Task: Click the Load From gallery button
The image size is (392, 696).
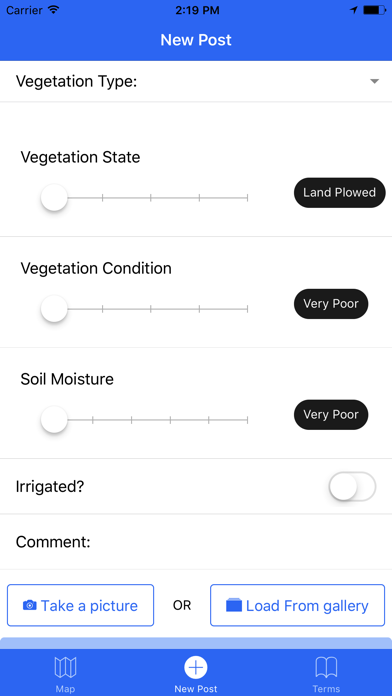Action: (x=297, y=605)
